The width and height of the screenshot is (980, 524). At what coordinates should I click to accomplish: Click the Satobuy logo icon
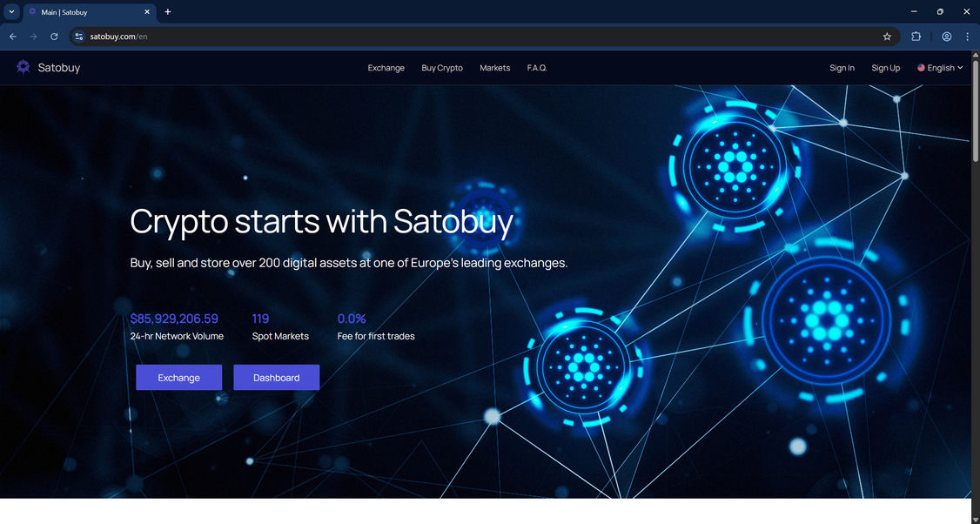click(x=23, y=68)
